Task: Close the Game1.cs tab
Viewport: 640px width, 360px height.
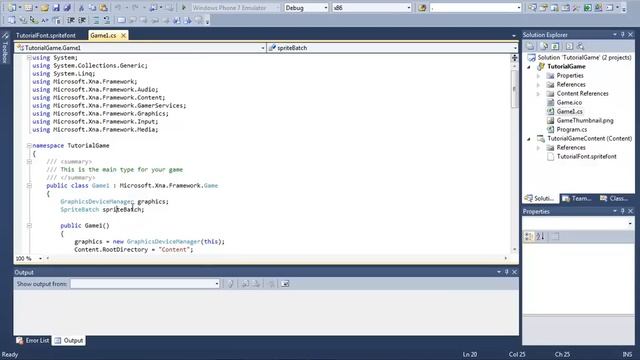Action: [123, 36]
